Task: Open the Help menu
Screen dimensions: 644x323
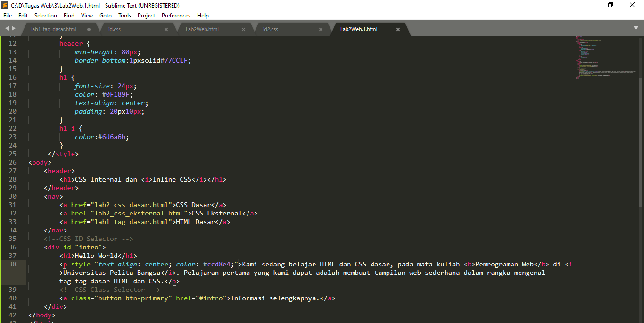Action: tap(203, 16)
